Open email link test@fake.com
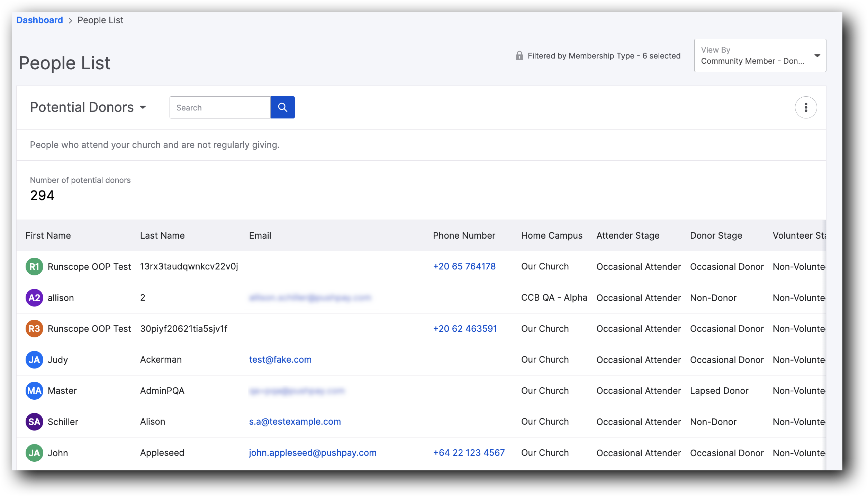Image resolution: width=868 pixels, height=496 pixels. tap(280, 360)
